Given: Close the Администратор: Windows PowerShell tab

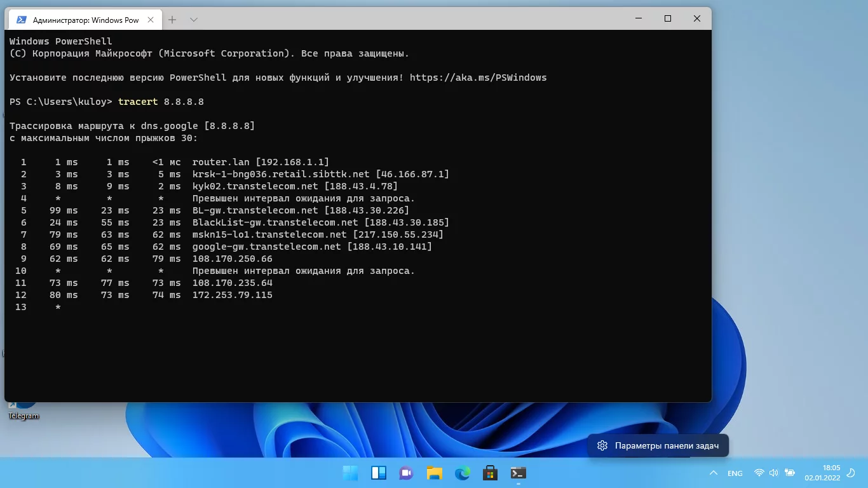Looking at the screenshot, I should coord(151,20).
